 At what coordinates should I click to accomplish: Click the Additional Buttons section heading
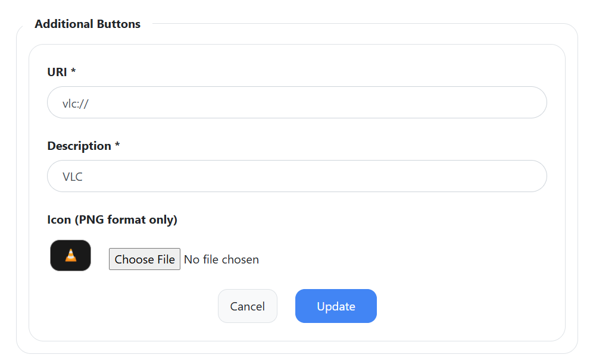[x=88, y=24]
